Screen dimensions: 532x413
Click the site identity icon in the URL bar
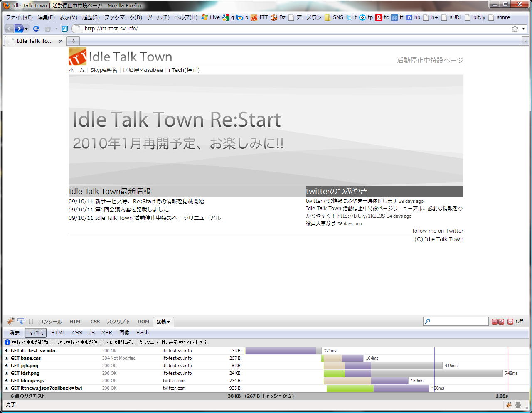tap(77, 29)
